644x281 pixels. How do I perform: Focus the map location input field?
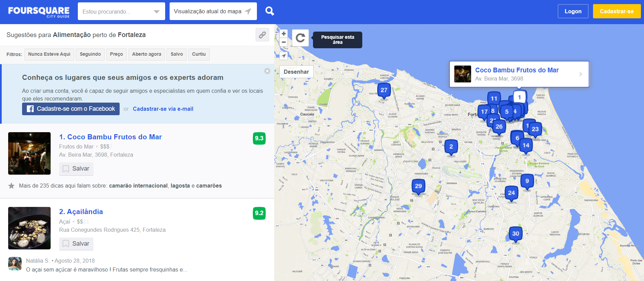[x=213, y=11]
